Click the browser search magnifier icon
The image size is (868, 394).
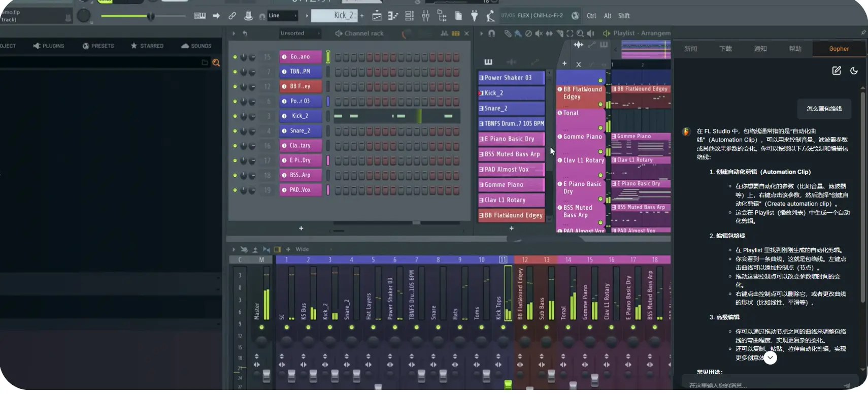point(216,62)
